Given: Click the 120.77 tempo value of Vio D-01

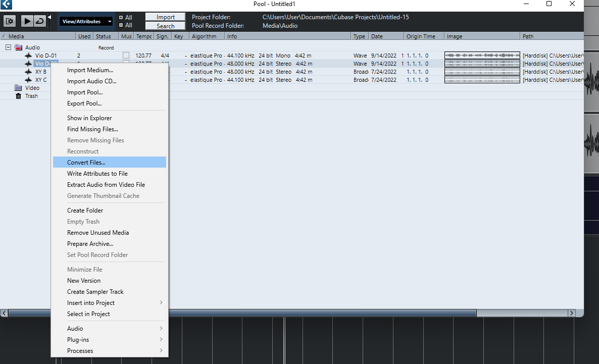Looking at the screenshot, I should tap(143, 56).
